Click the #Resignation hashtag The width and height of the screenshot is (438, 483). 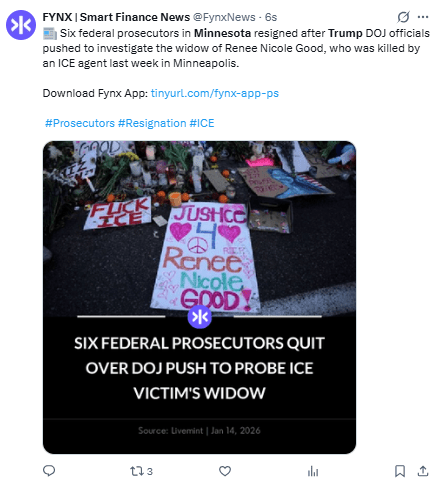pos(152,123)
